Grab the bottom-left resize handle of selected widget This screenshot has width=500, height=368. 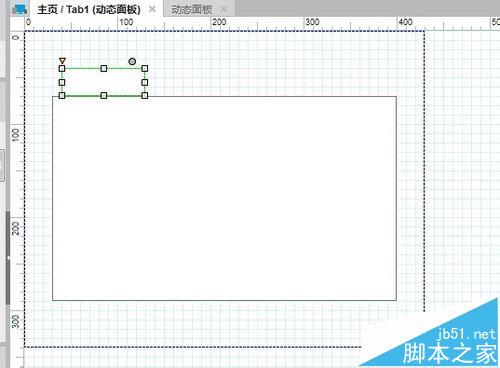[62, 96]
